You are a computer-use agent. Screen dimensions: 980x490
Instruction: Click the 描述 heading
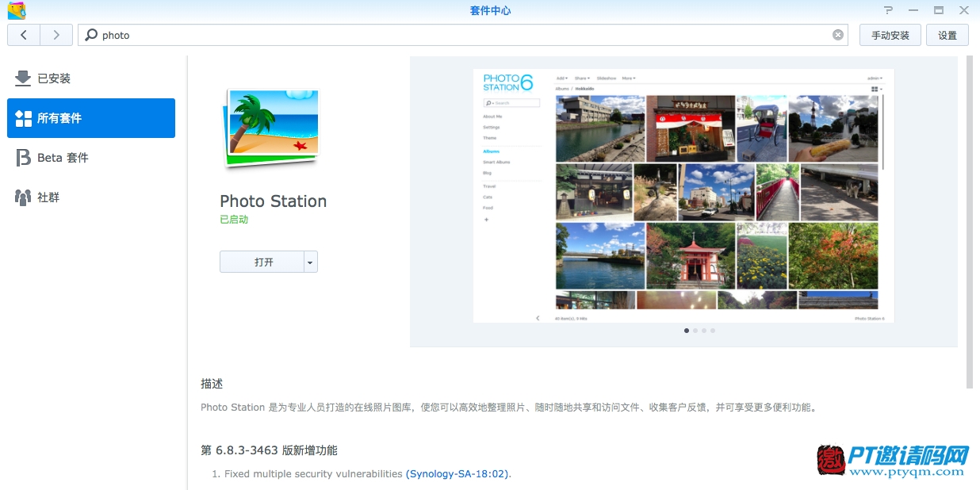point(212,384)
